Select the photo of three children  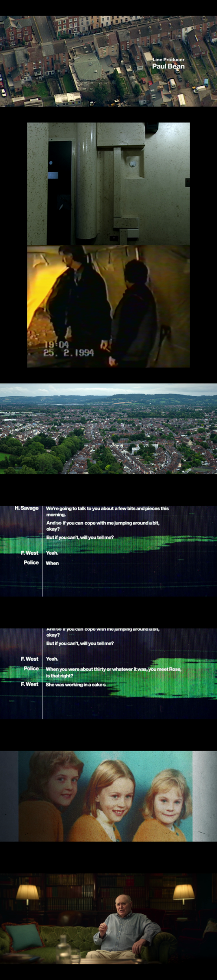click(x=108, y=796)
